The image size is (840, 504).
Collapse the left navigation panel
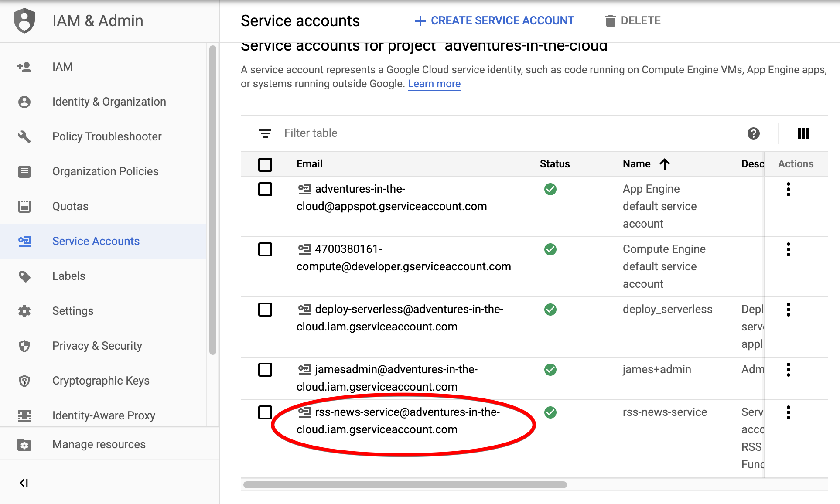[x=24, y=483]
